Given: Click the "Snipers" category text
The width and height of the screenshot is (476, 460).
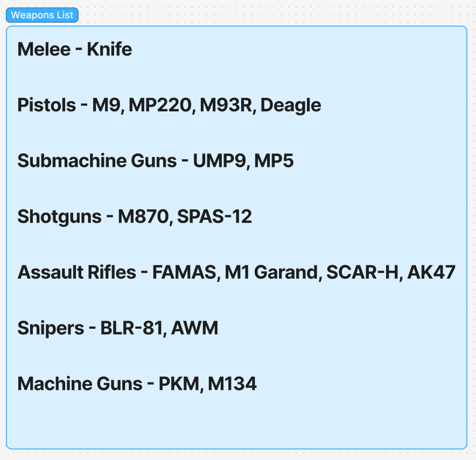Looking at the screenshot, I should pyautogui.click(x=52, y=328).
